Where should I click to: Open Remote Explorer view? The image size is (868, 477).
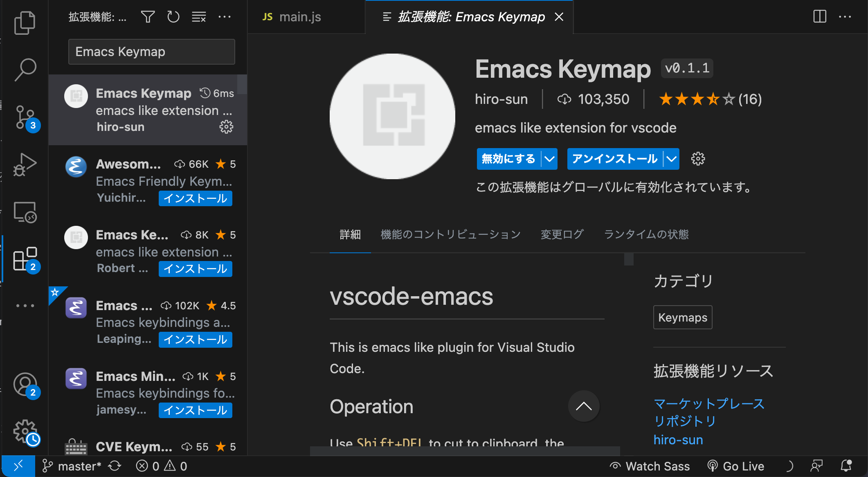(25, 212)
